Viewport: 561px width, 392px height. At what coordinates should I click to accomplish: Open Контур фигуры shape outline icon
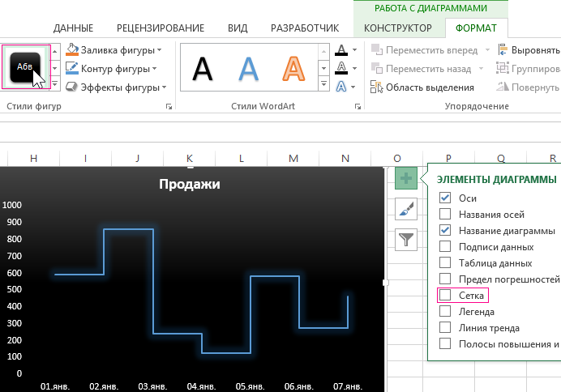click(x=72, y=69)
